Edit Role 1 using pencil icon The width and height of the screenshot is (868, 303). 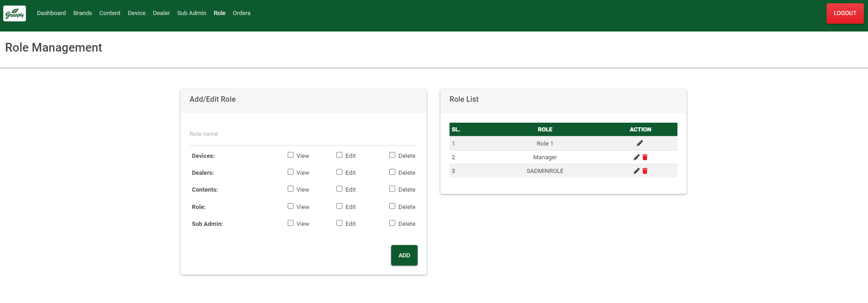tap(640, 143)
